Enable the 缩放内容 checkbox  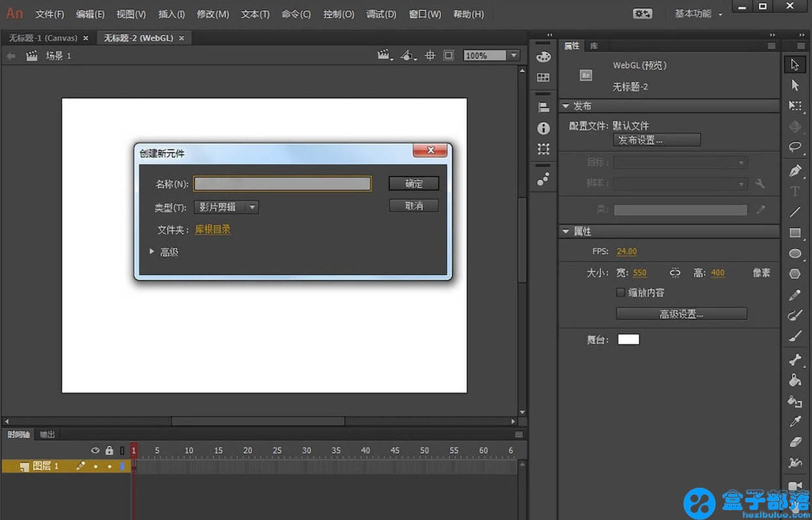(621, 293)
